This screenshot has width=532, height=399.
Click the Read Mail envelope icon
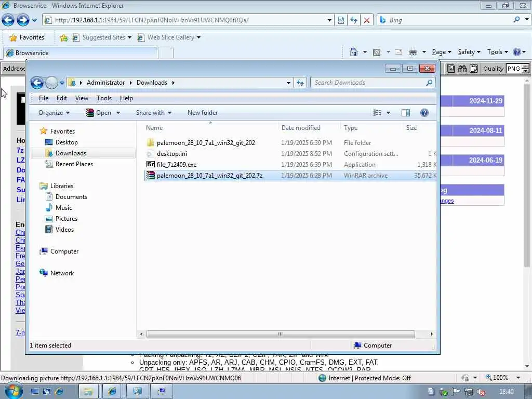click(398, 52)
